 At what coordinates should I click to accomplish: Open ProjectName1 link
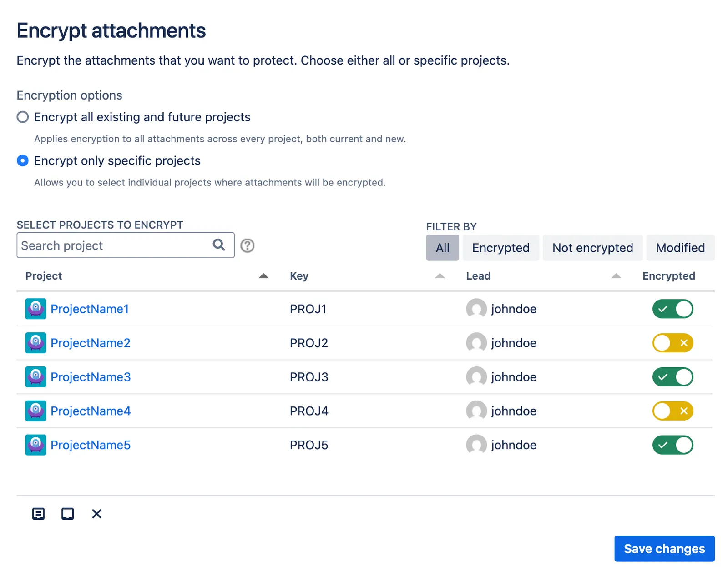(90, 309)
